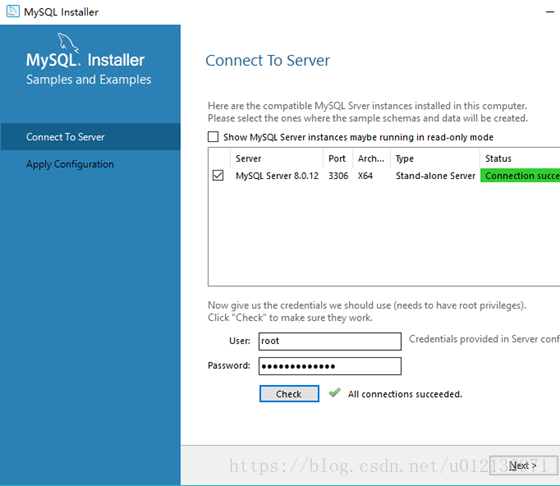Click the MySQL Installer title bar icon
Screen dimensions: 560x486
tap(13, 11)
